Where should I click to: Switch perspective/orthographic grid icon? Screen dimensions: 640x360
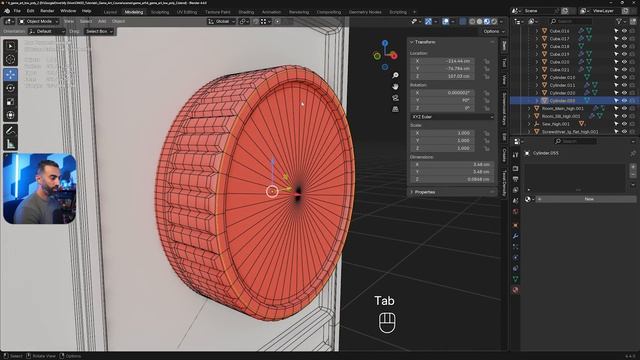395,109
